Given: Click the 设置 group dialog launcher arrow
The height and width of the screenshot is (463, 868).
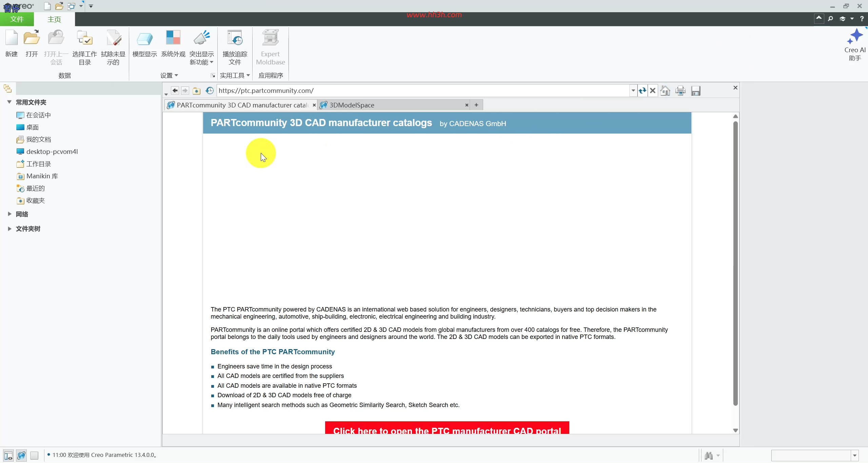Looking at the screenshot, I should [x=213, y=76].
